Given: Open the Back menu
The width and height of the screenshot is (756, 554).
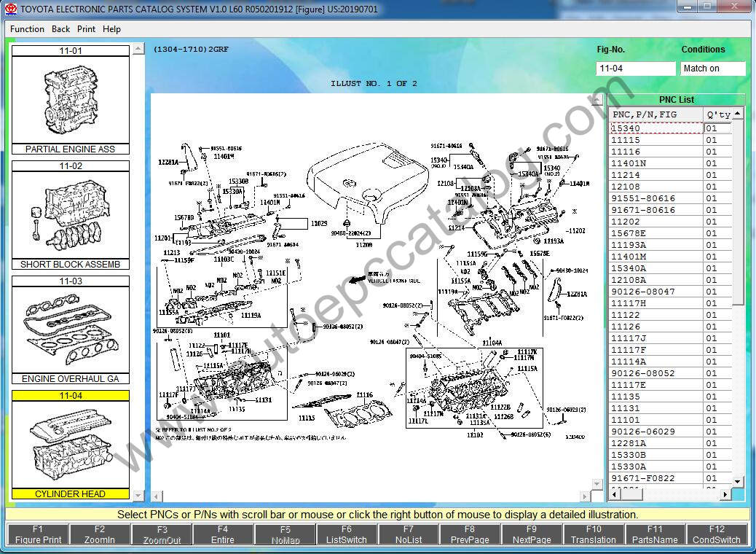Looking at the screenshot, I should click(x=60, y=29).
